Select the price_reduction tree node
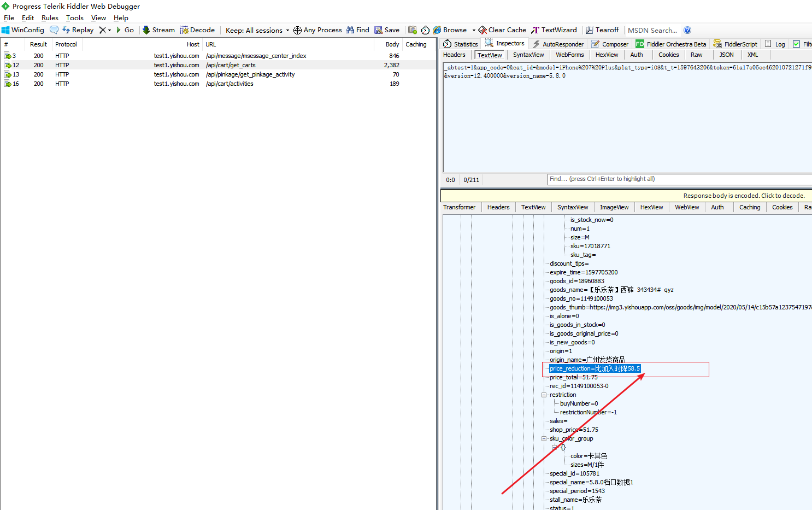This screenshot has height=510, width=812. (595, 369)
